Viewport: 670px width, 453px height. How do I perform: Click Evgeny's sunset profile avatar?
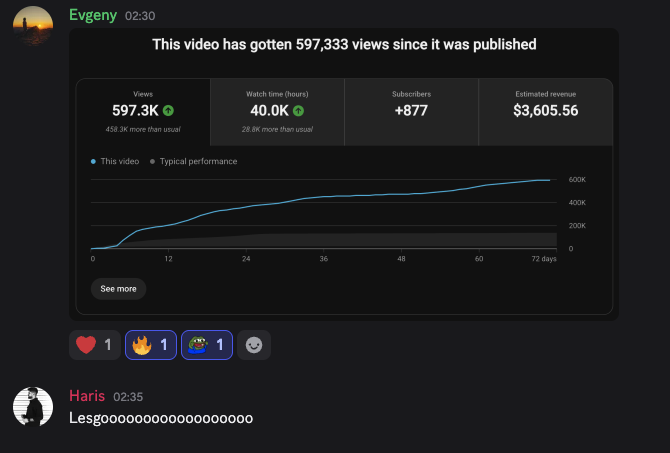(33, 26)
